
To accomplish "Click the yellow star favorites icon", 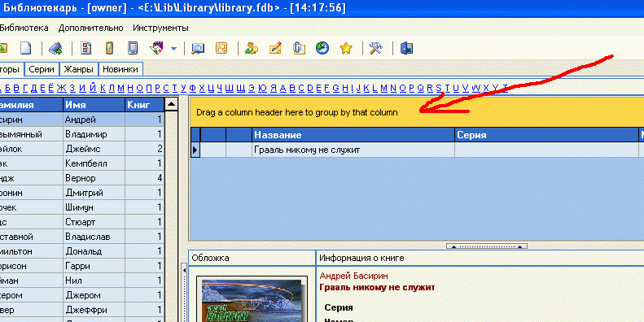I will [x=346, y=49].
